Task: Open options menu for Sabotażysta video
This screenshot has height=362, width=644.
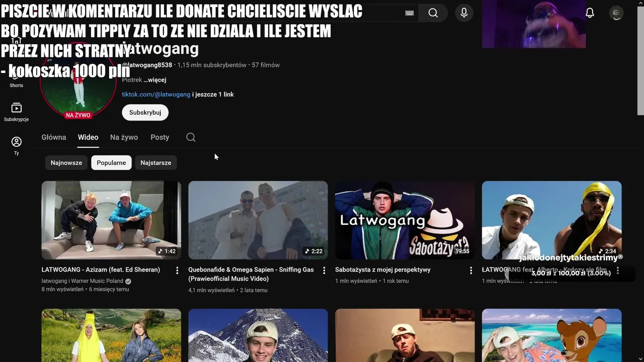Action: pyautogui.click(x=470, y=270)
